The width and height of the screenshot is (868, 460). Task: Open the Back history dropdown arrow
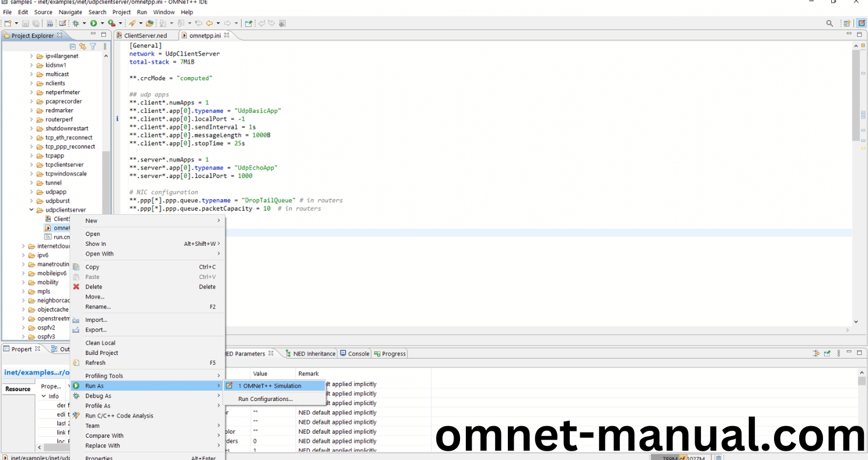click(218, 23)
